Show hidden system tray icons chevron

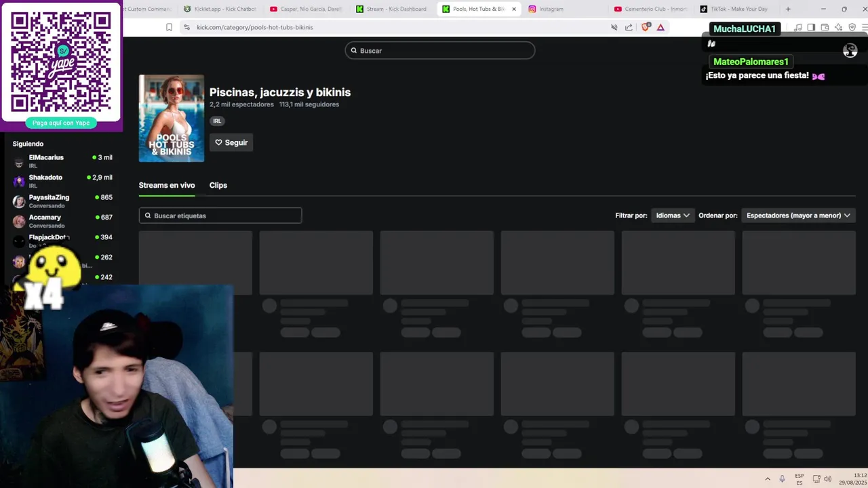pyautogui.click(x=768, y=479)
